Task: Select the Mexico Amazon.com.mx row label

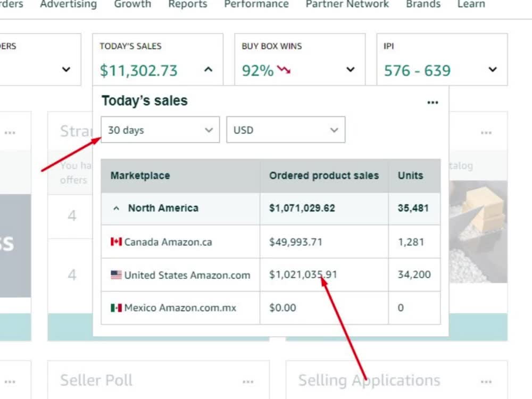Action: 180,308
